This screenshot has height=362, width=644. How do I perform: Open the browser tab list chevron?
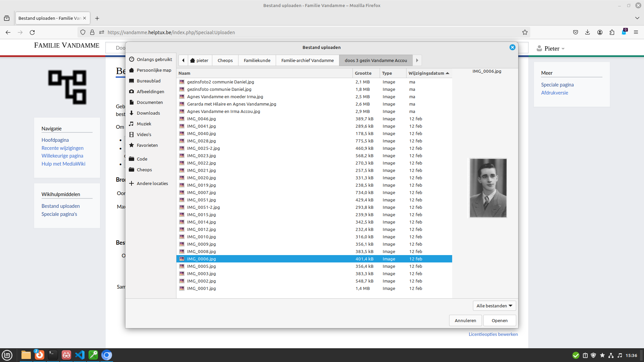click(x=637, y=18)
